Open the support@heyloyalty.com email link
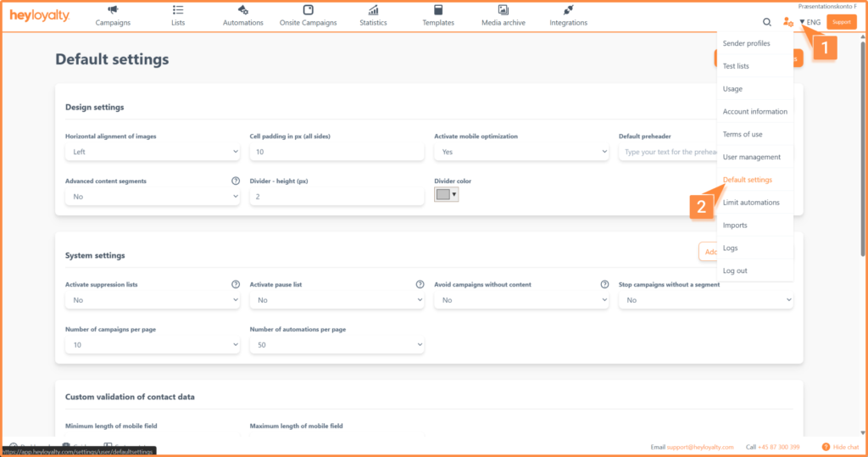 [700, 447]
